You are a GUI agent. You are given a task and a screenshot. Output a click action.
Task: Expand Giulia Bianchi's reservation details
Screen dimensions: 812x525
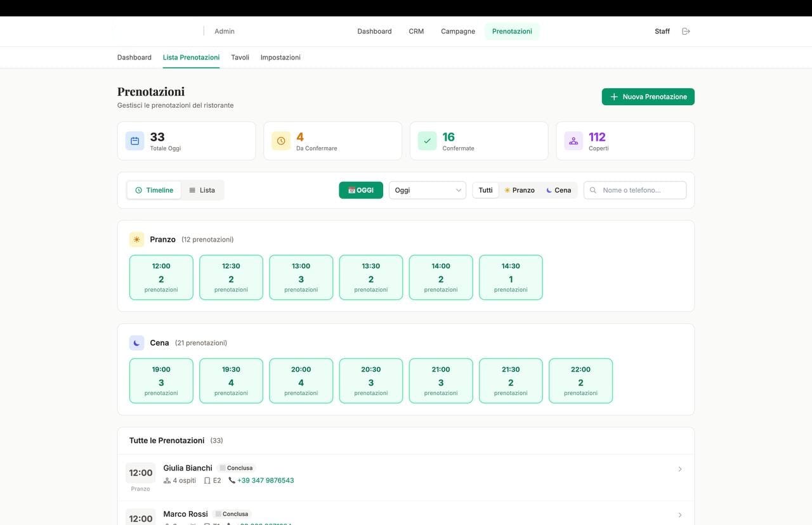(x=678, y=468)
